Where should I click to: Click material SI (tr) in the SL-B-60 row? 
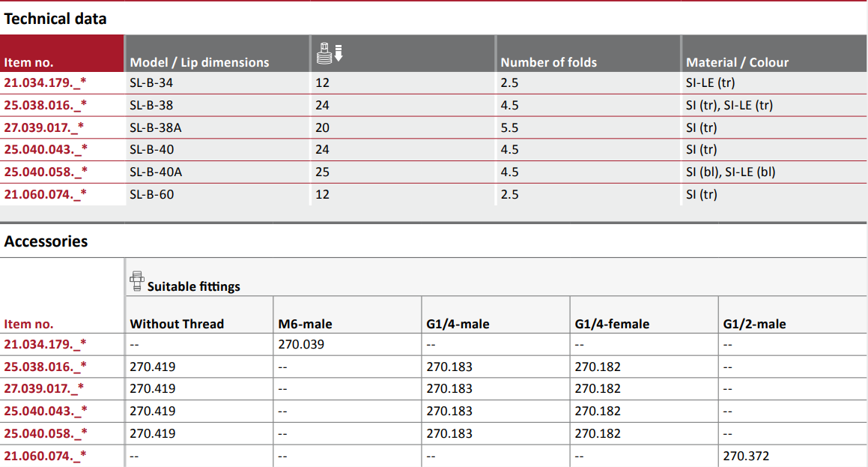click(702, 194)
